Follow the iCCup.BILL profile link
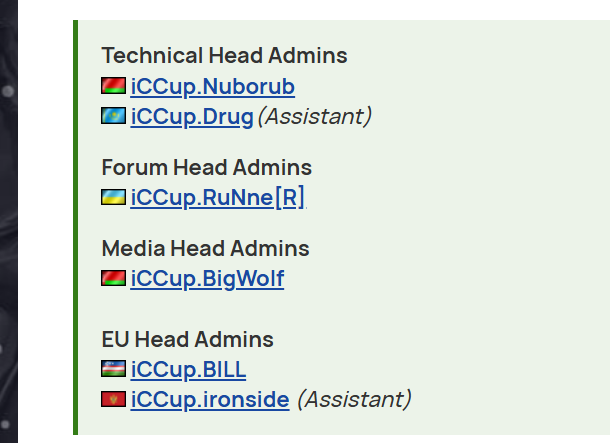The width and height of the screenshot is (610, 443). [188, 369]
